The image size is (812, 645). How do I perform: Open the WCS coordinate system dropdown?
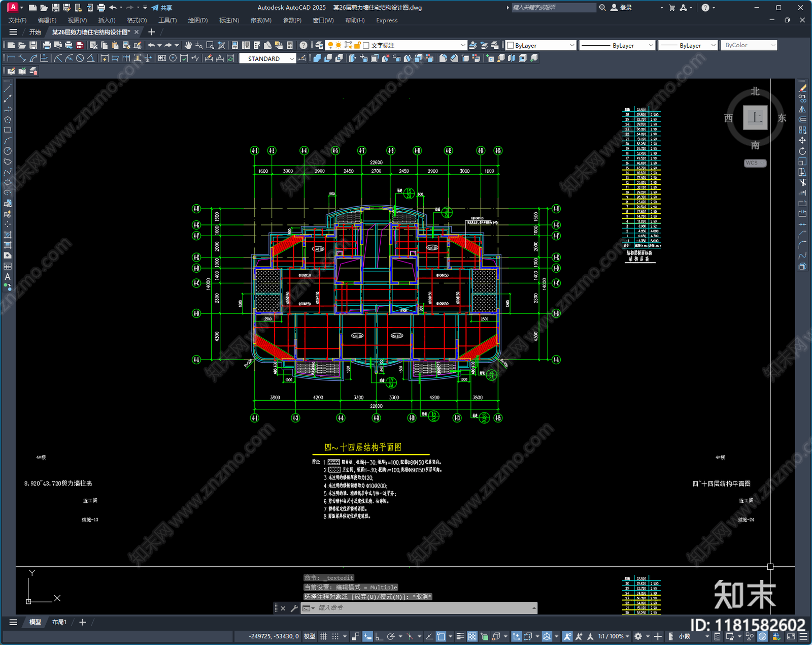click(x=755, y=163)
